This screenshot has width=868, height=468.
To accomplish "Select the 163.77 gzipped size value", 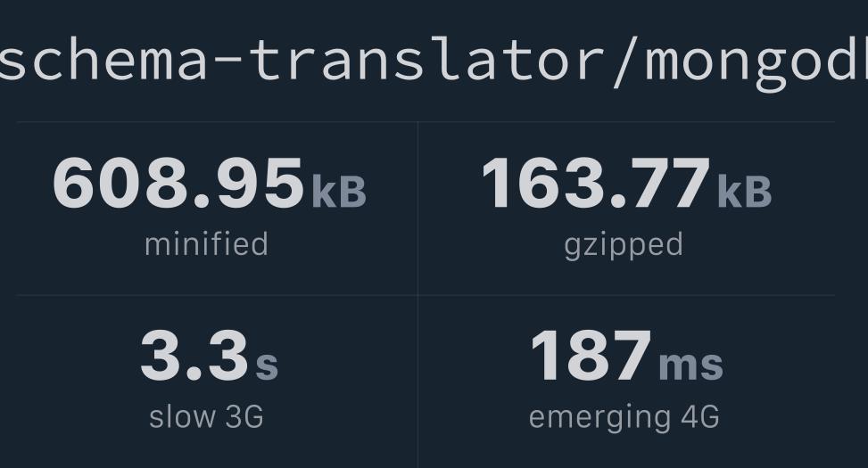I will (x=596, y=183).
